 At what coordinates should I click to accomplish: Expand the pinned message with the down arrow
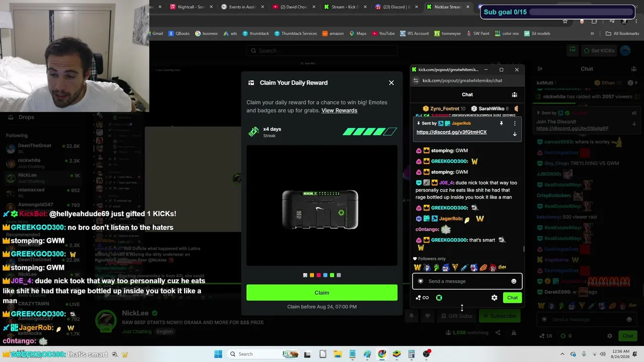514,134
